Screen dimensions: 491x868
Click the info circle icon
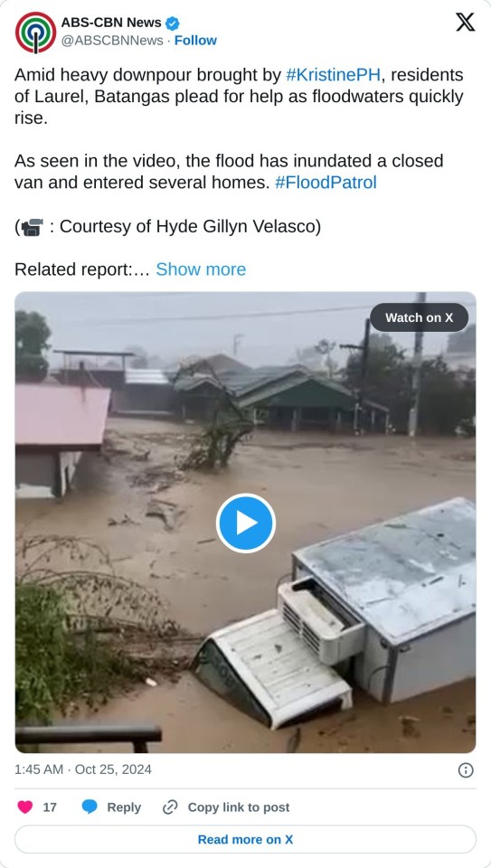[x=466, y=770]
